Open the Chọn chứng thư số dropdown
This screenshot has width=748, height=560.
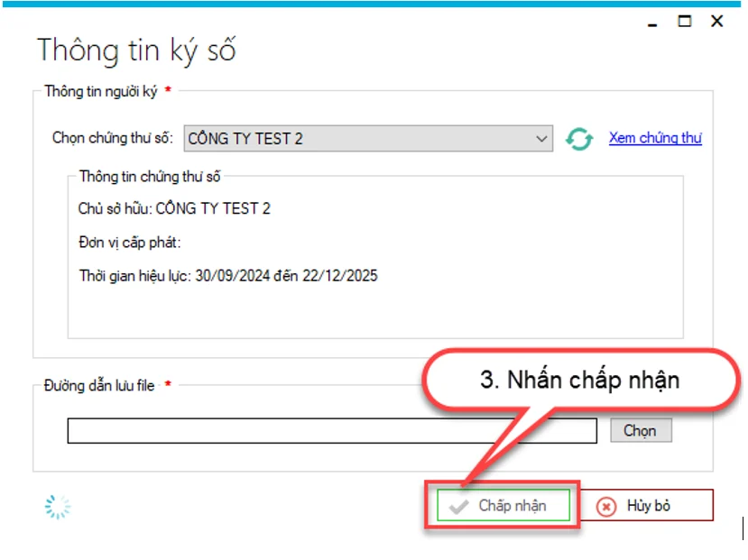coord(368,139)
